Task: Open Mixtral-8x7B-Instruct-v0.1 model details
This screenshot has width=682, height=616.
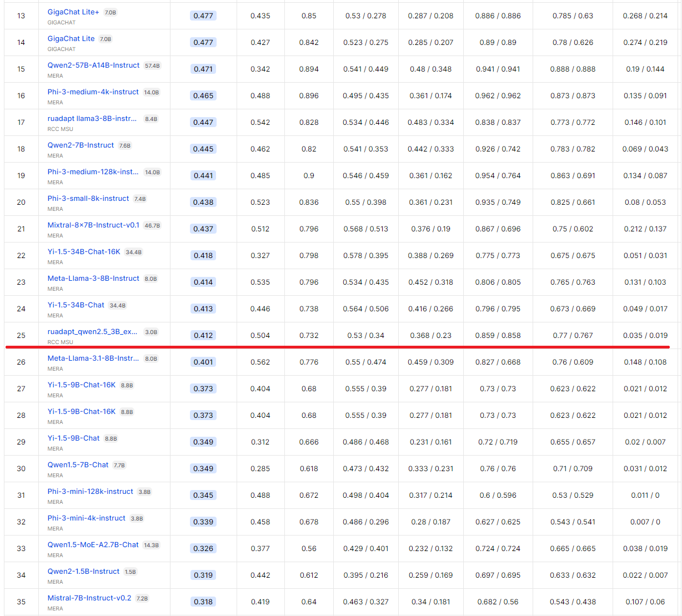Action: point(93,225)
